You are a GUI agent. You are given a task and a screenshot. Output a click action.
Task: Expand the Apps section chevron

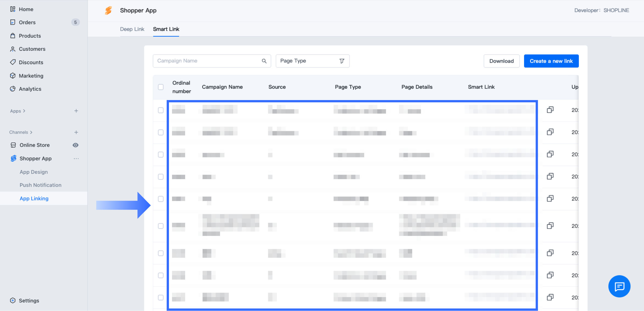point(24,111)
